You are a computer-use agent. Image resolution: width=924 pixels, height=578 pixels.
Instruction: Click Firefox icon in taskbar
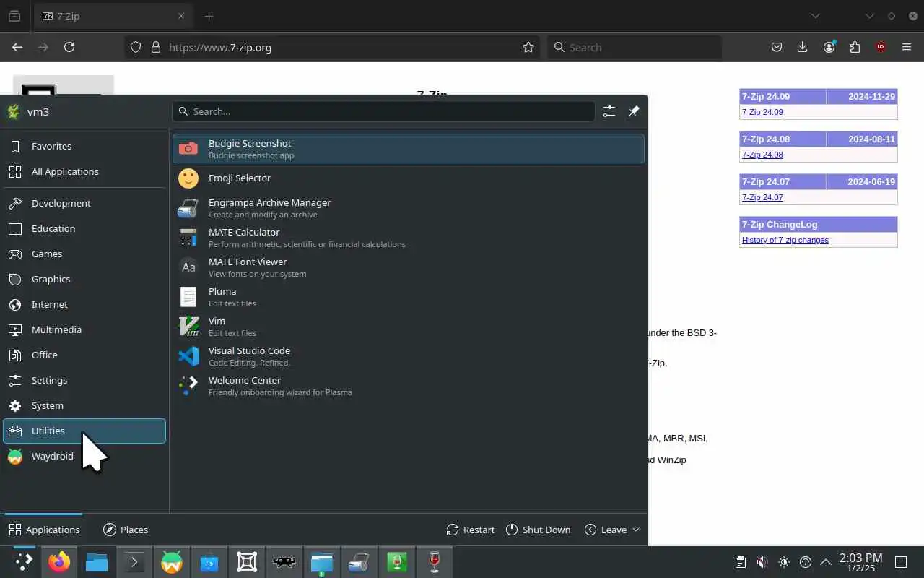point(59,562)
